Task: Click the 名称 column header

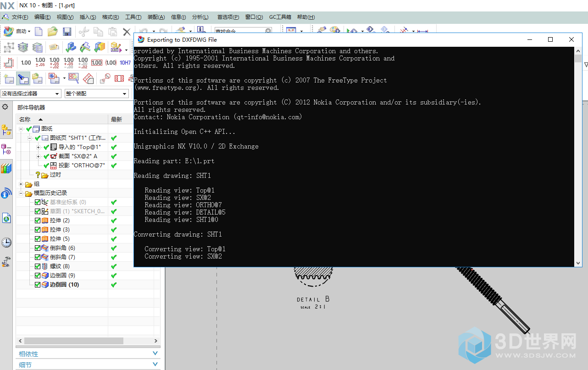Action: pos(62,119)
